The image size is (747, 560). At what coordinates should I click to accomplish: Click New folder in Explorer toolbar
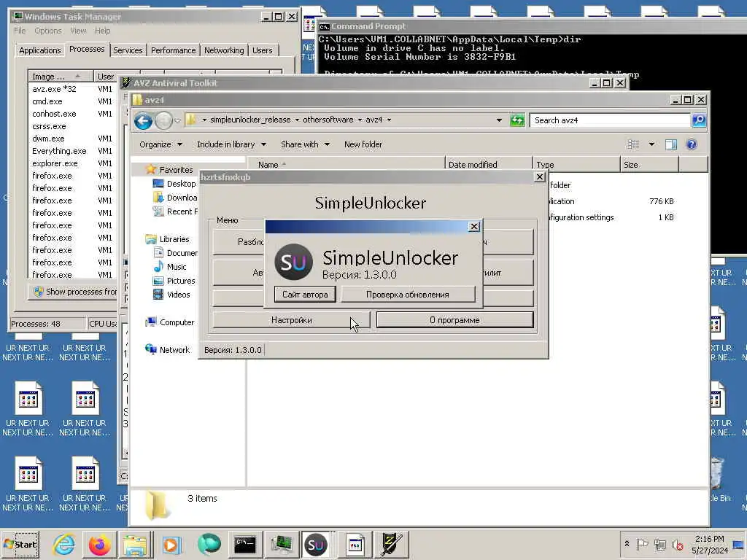[x=363, y=144]
